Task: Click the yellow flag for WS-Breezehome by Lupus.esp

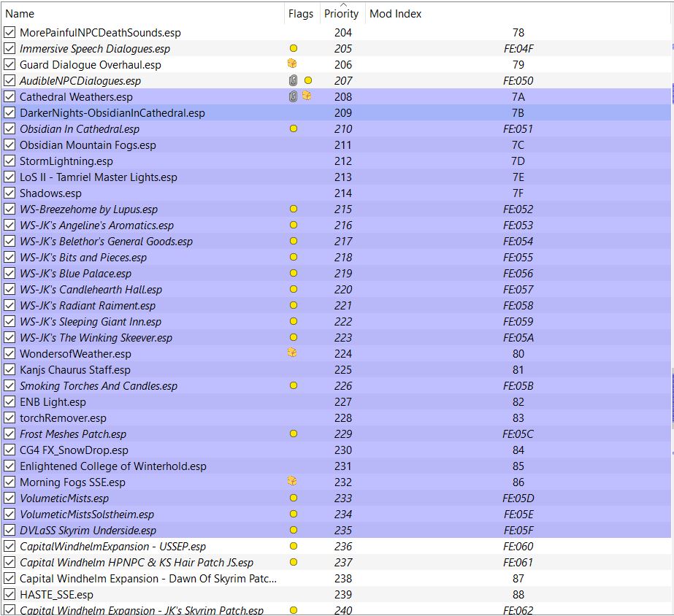Action: coord(294,209)
